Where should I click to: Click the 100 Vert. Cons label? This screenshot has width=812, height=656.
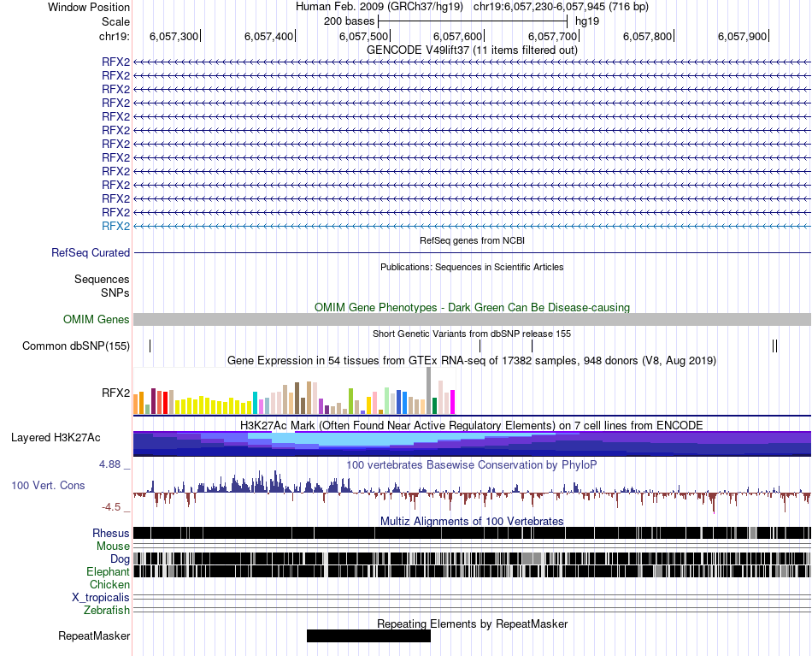click(x=48, y=485)
